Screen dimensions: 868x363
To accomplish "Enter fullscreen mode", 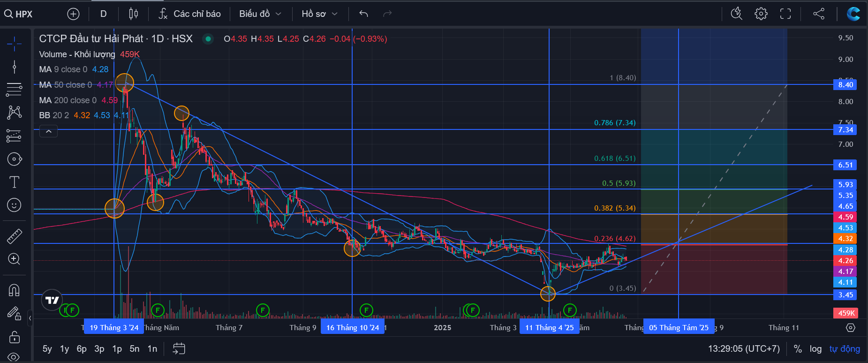I will pos(785,14).
